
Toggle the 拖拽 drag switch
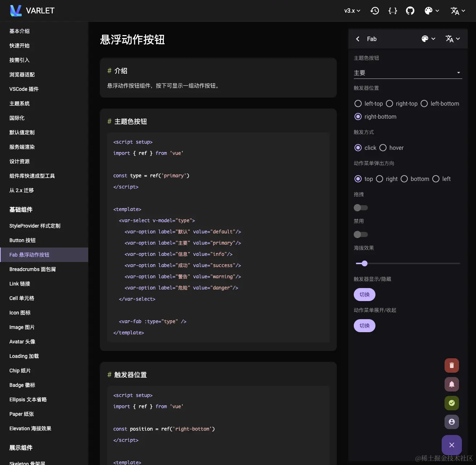(361, 208)
